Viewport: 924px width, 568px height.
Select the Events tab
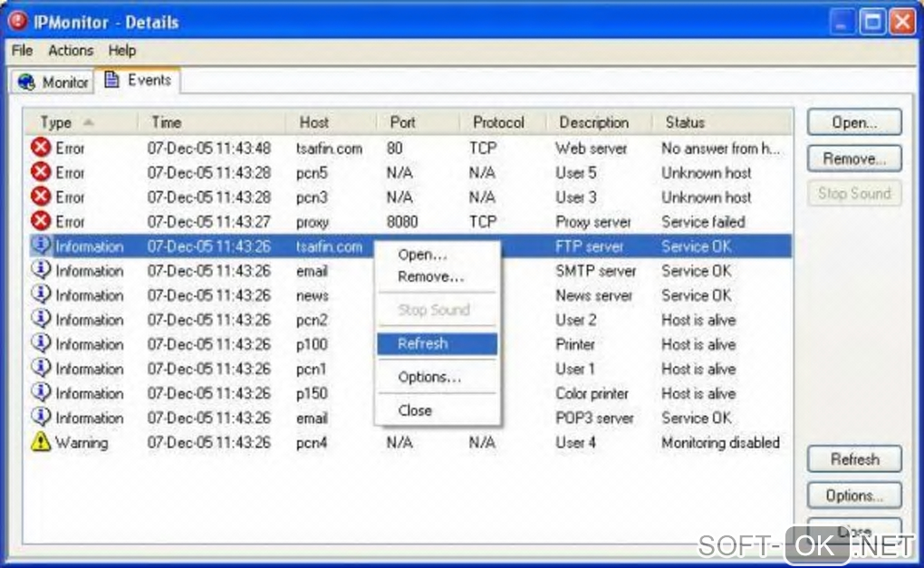click(x=138, y=80)
